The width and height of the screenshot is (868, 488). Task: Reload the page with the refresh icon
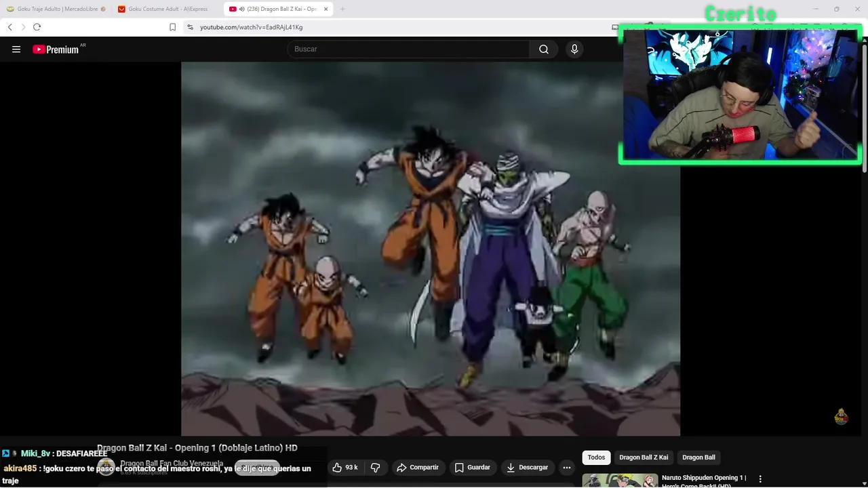37,27
